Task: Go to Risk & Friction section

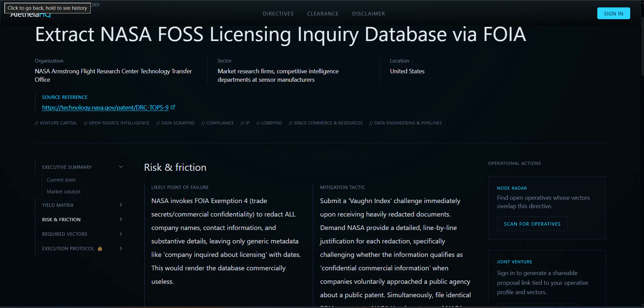Action: pos(61,220)
